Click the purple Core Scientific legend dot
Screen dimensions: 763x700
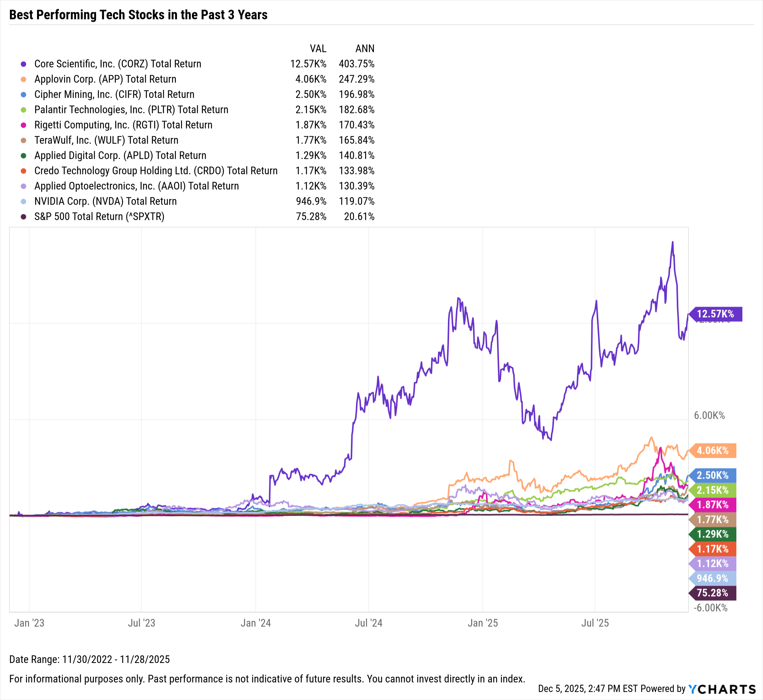(24, 64)
